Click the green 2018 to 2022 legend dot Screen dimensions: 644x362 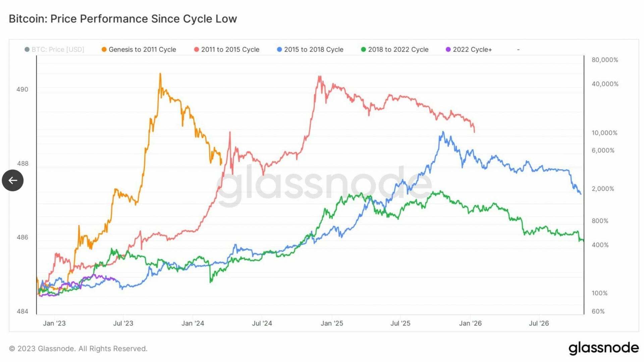click(x=363, y=50)
